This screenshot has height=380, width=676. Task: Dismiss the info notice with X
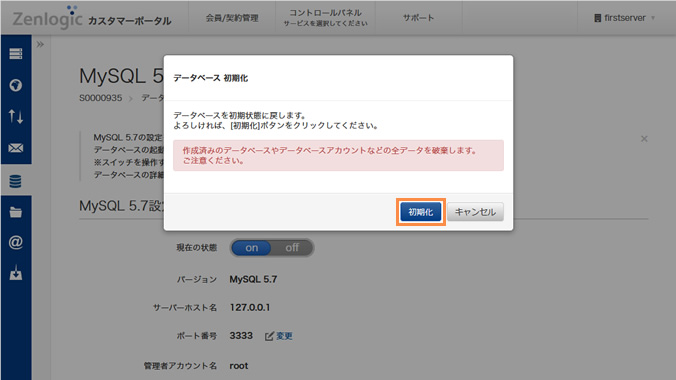(644, 139)
